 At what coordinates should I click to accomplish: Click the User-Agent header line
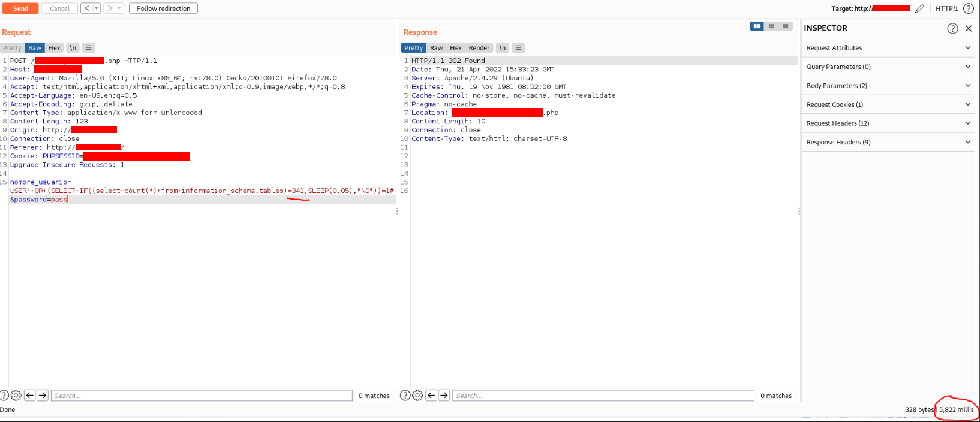[x=173, y=78]
